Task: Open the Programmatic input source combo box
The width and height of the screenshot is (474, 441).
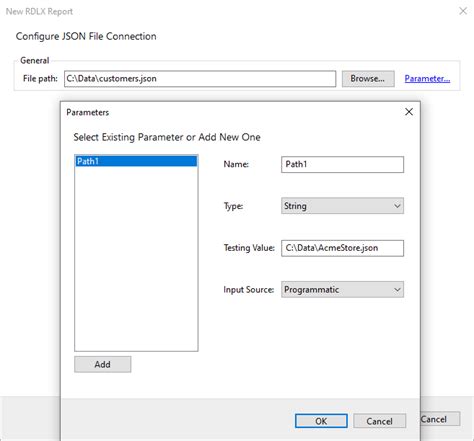Action: (x=342, y=289)
